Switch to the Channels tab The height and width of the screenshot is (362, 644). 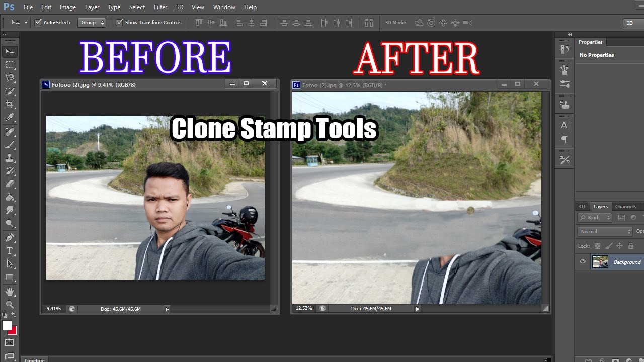pos(625,207)
